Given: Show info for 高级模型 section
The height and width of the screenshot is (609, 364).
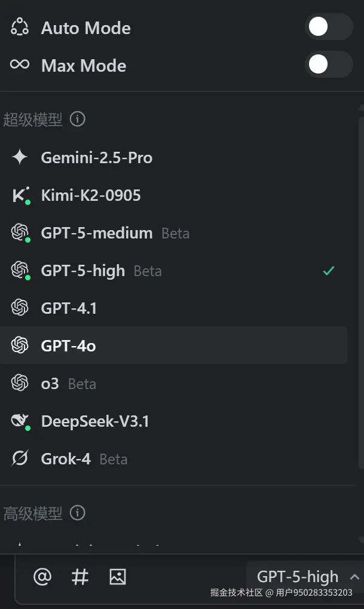Looking at the screenshot, I should pyautogui.click(x=78, y=513).
